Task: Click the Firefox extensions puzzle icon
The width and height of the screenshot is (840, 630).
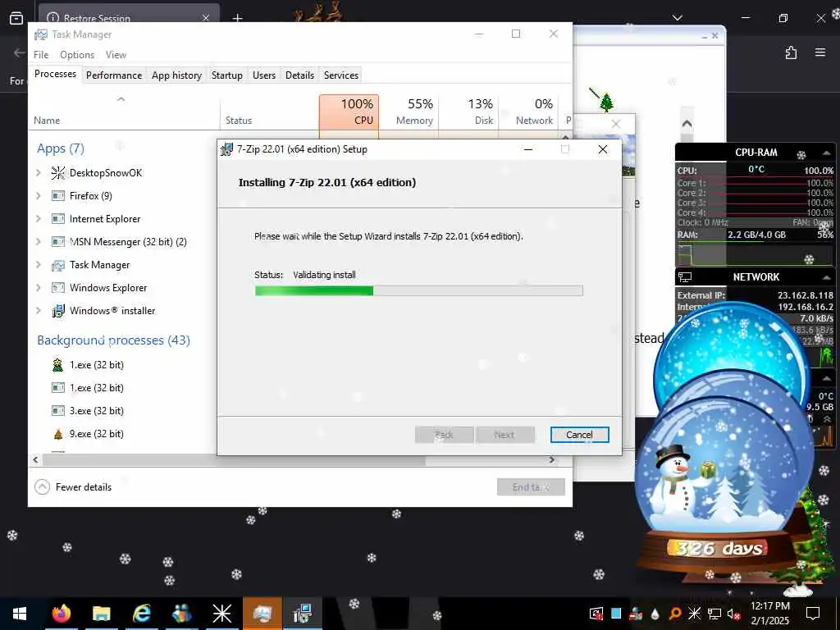Action: coord(791,52)
